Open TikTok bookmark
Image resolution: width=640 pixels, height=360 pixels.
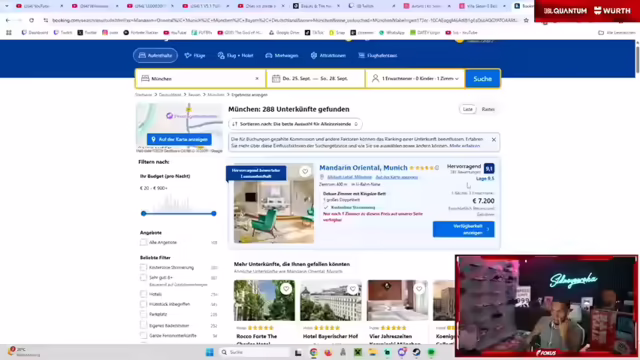click(x=314, y=33)
